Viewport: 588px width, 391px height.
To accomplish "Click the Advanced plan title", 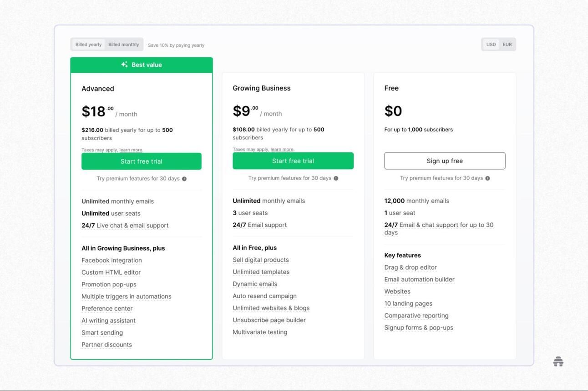I will (x=98, y=89).
